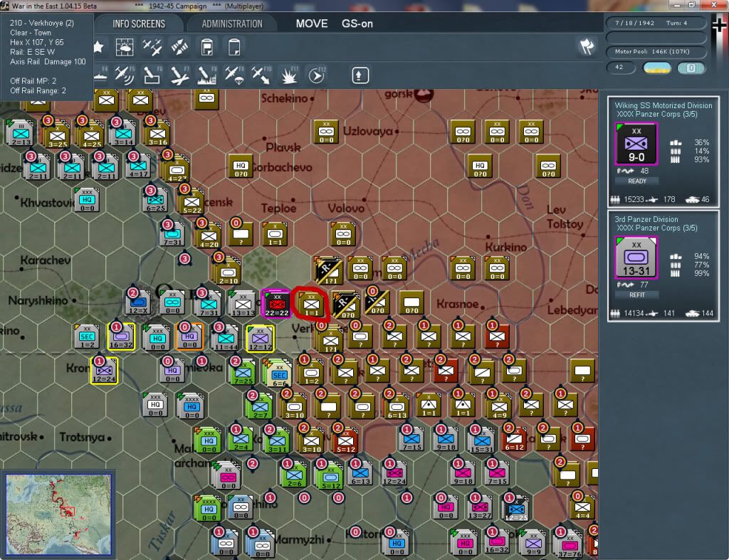Select the F9 air transport mode
729x560 pixels.
coord(234,75)
